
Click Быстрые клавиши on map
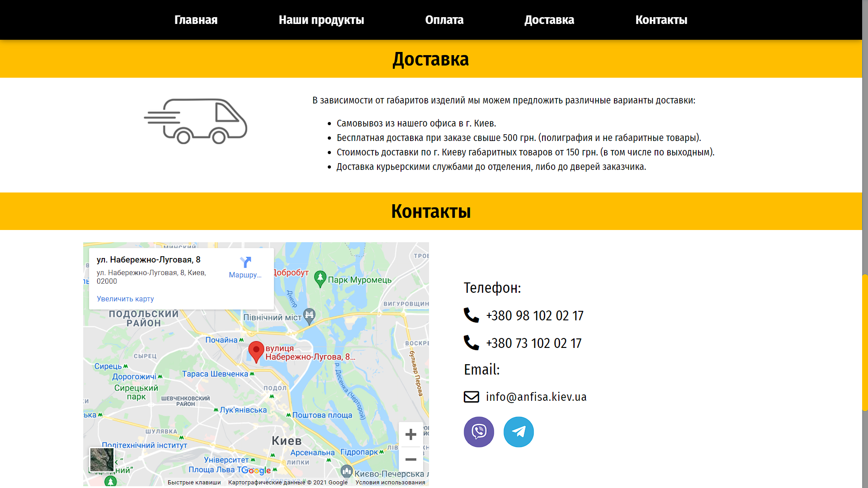[194, 482]
